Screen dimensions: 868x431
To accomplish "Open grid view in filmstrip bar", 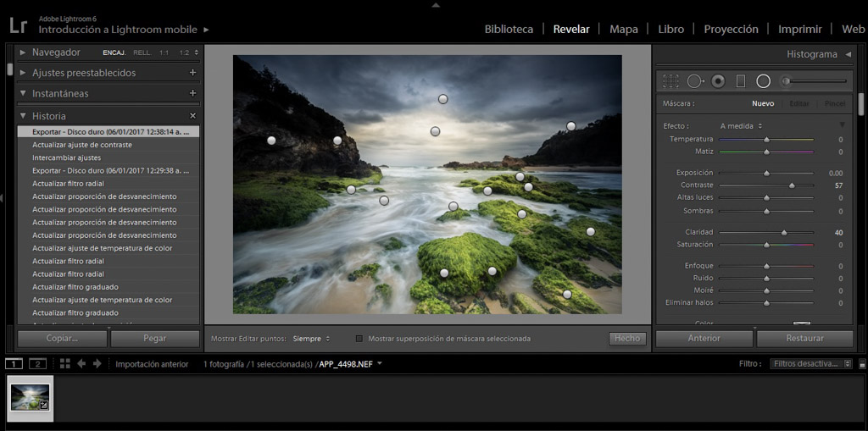I will tap(65, 364).
